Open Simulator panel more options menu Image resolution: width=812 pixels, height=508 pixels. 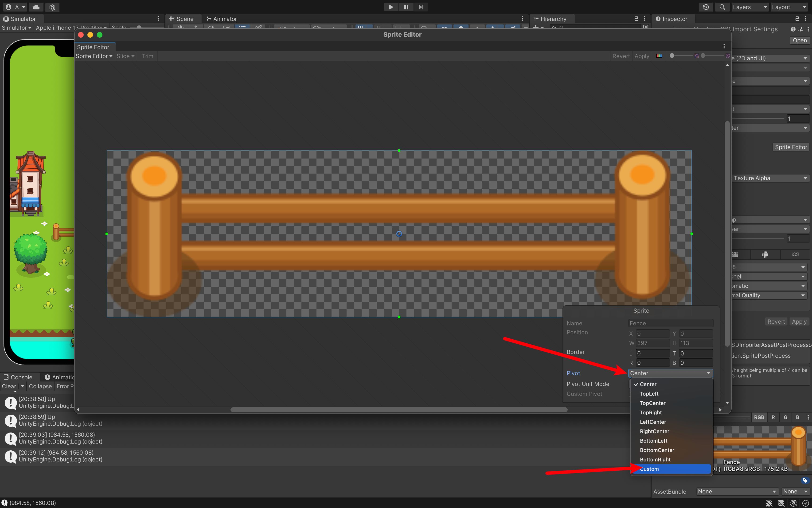tap(158, 19)
